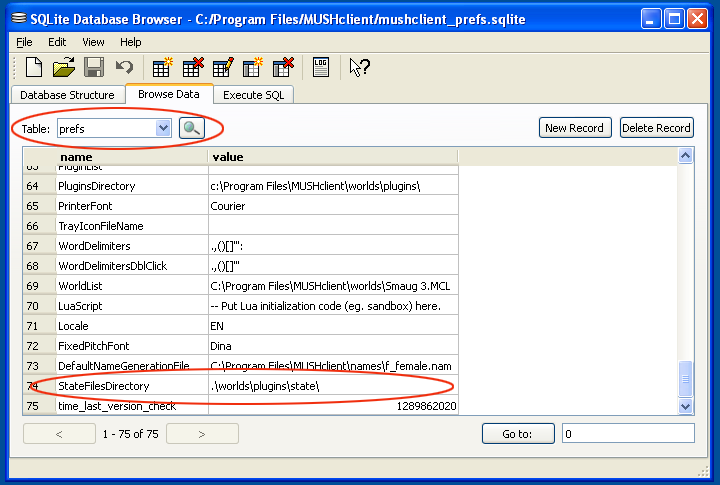720x485 pixels.
Task: Select the FixedPitchFont name cell
Action: [132, 346]
